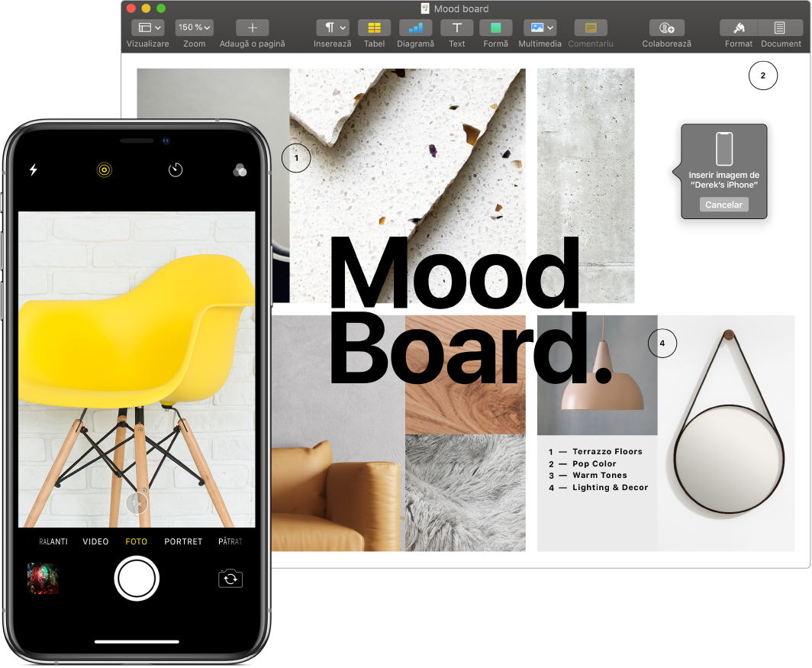Toggle Live Photo on the iPhone camera
812x668 pixels.
pos(104,169)
